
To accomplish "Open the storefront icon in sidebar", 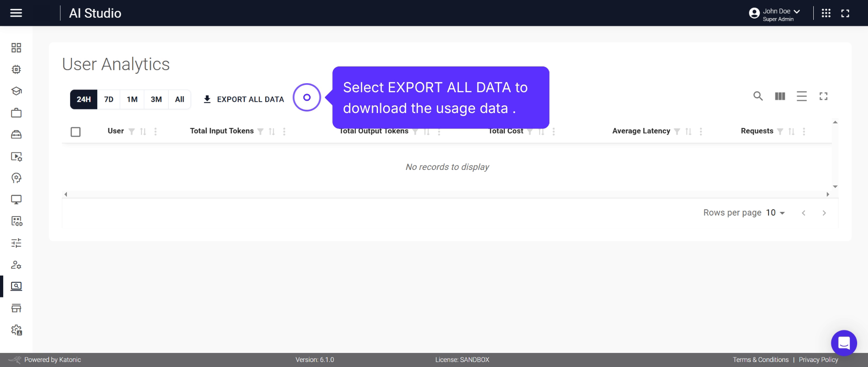I will point(16,308).
